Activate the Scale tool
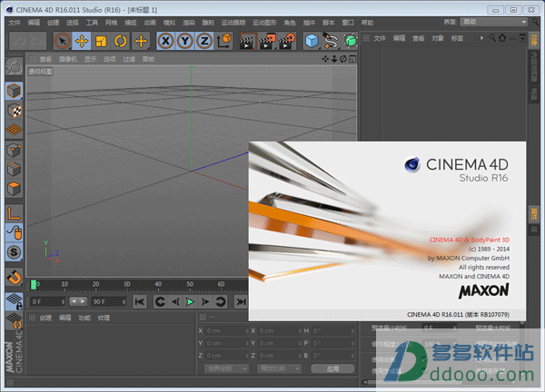The height and width of the screenshot is (392, 545). coord(101,41)
